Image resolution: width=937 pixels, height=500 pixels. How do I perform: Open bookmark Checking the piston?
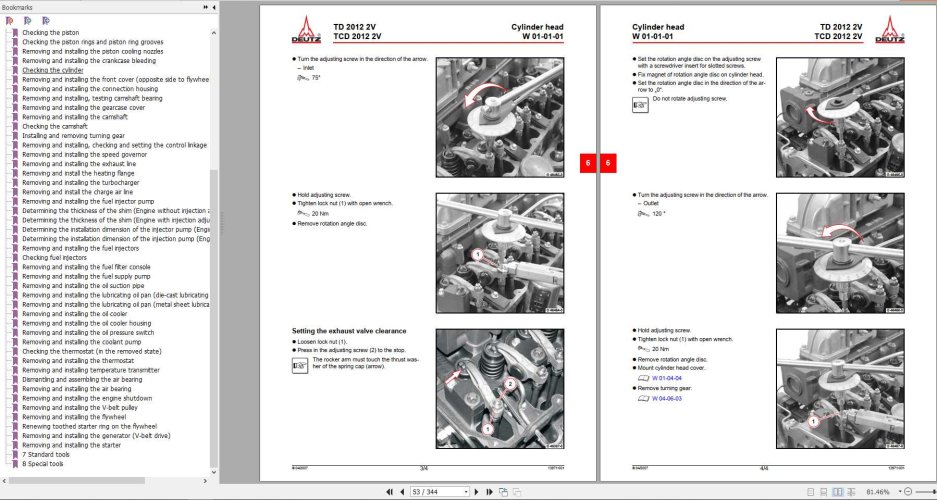tap(51, 32)
